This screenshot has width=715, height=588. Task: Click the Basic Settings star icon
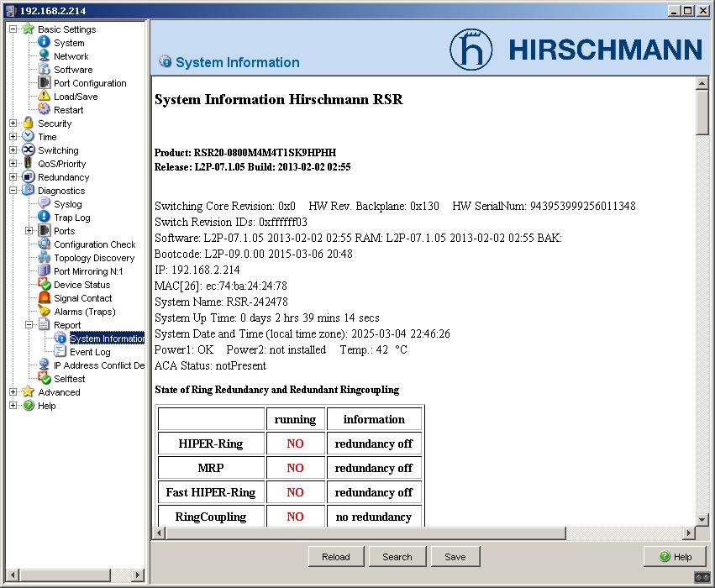pyautogui.click(x=29, y=29)
